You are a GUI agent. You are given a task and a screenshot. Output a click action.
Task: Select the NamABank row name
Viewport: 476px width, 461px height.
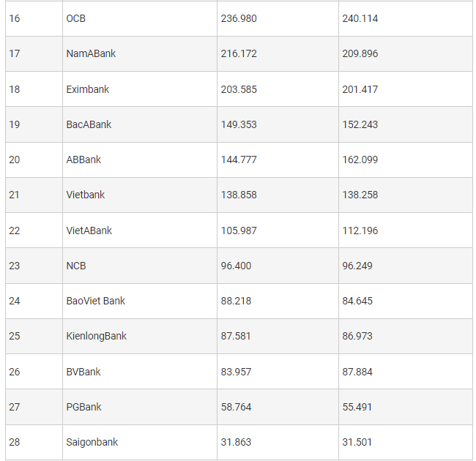point(91,53)
